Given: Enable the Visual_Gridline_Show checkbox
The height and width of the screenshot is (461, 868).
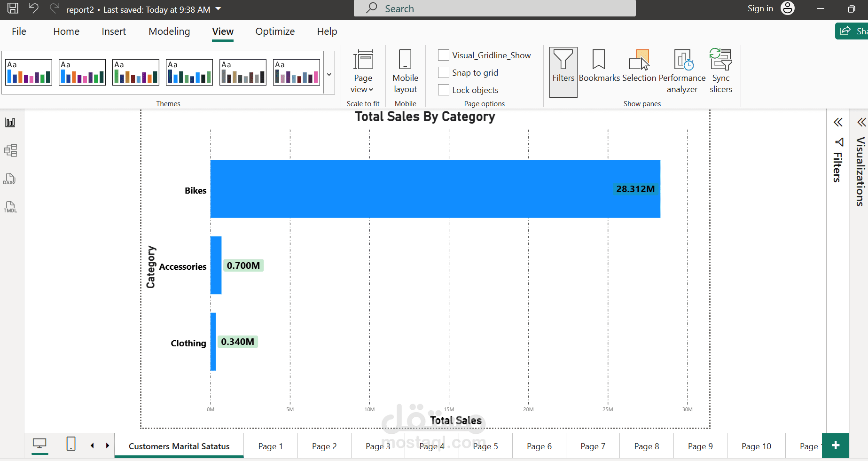Looking at the screenshot, I should pyautogui.click(x=444, y=55).
